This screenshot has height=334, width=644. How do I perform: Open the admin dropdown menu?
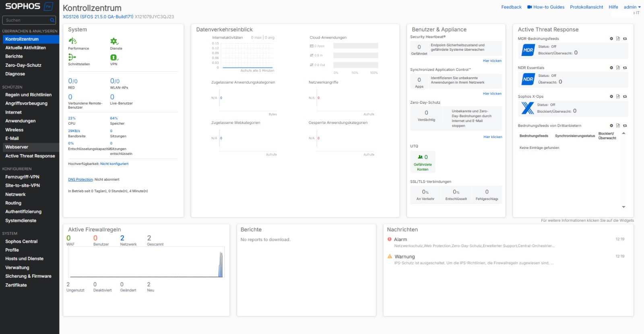pos(632,7)
